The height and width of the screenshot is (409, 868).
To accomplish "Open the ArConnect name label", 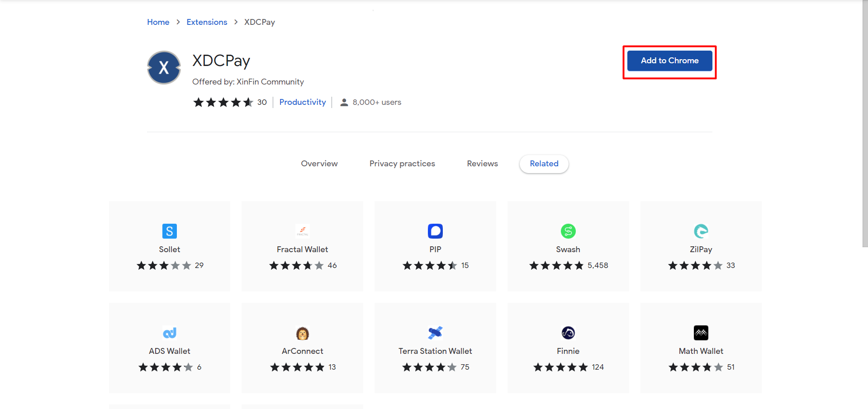I will pos(302,351).
